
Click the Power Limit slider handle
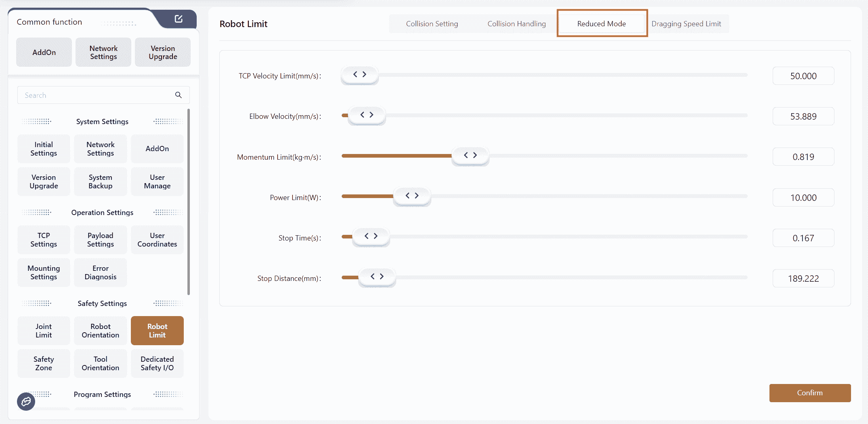click(x=412, y=196)
